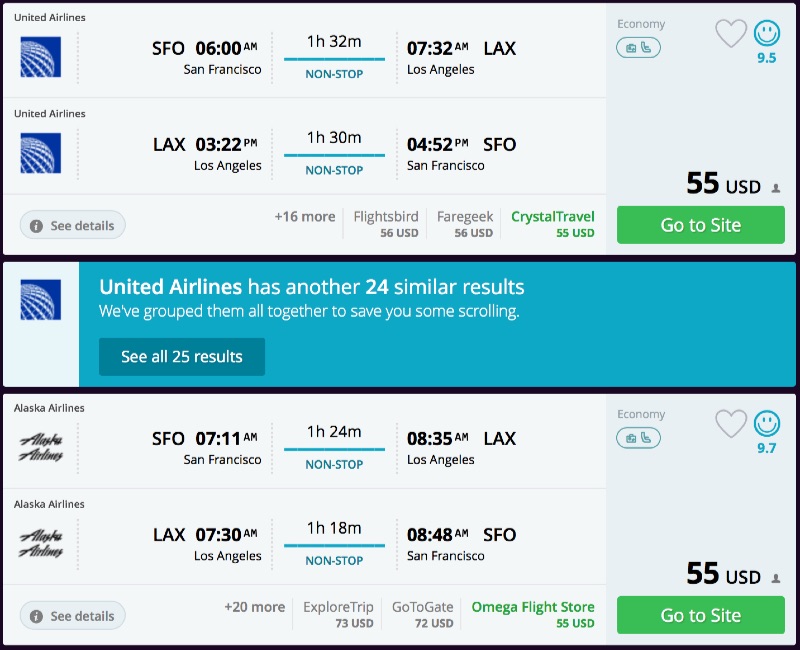Click United logo on SFO 06:00 flight
Screen dimensions: 800x650
click(41, 57)
